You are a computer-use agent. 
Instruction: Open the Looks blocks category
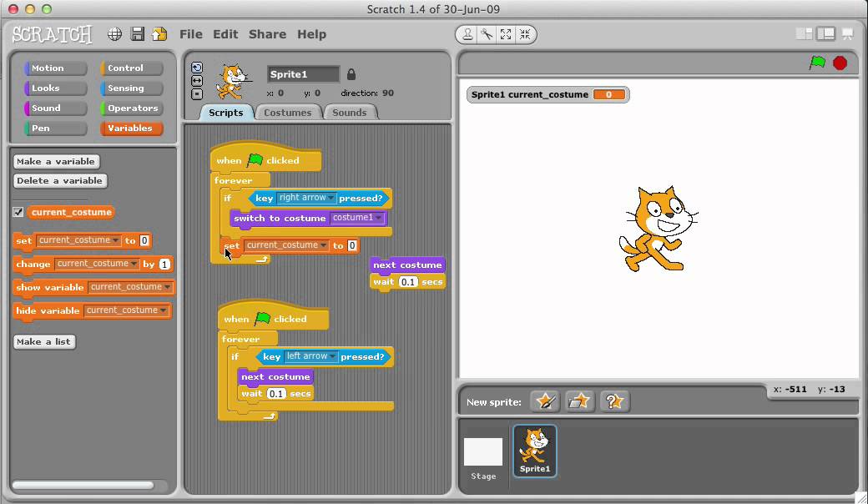[x=55, y=88]
